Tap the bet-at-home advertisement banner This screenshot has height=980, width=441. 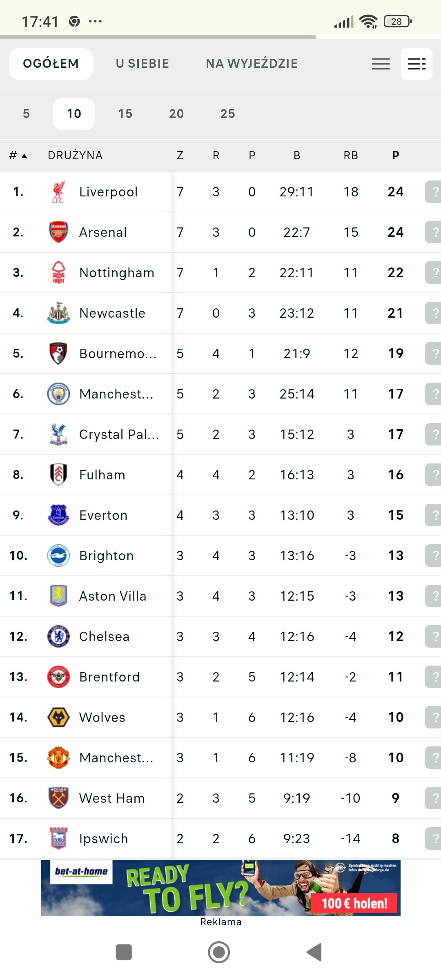[220, 889]
